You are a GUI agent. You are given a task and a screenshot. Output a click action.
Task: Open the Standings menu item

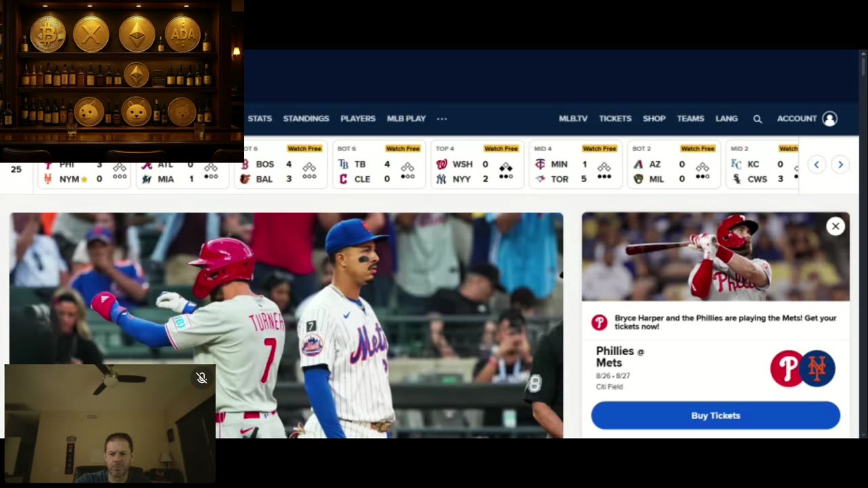point(306,119)
